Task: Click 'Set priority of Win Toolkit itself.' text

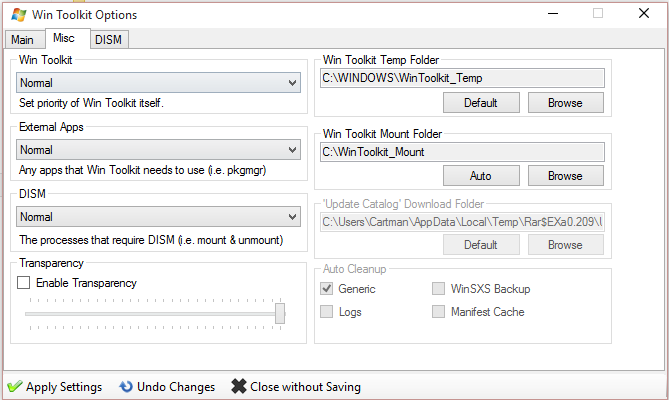Action: pyautogui.click(x=91, y=103)
